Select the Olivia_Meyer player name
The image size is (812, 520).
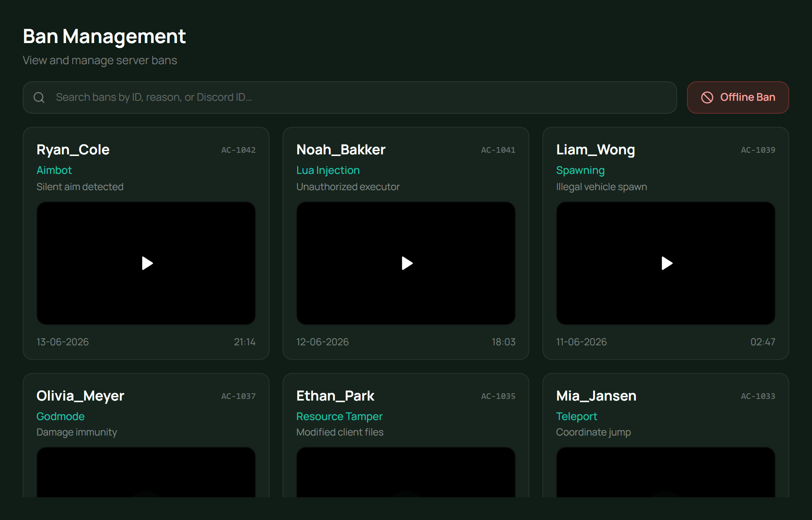(x=80, y=396)
